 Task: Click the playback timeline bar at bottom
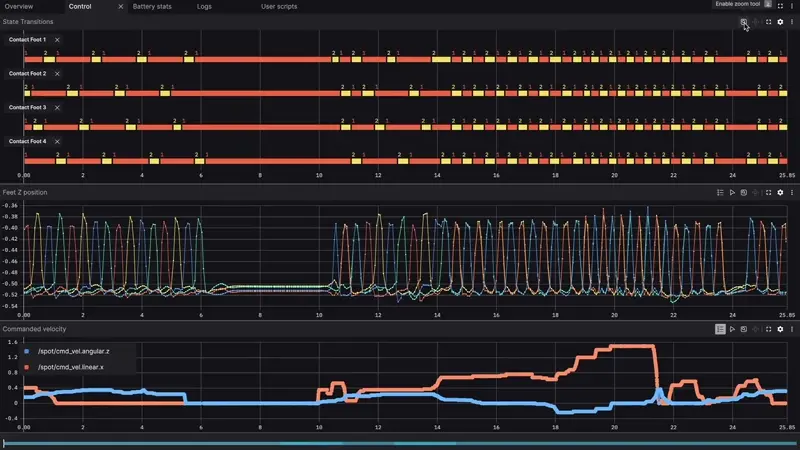pos(400,443)
